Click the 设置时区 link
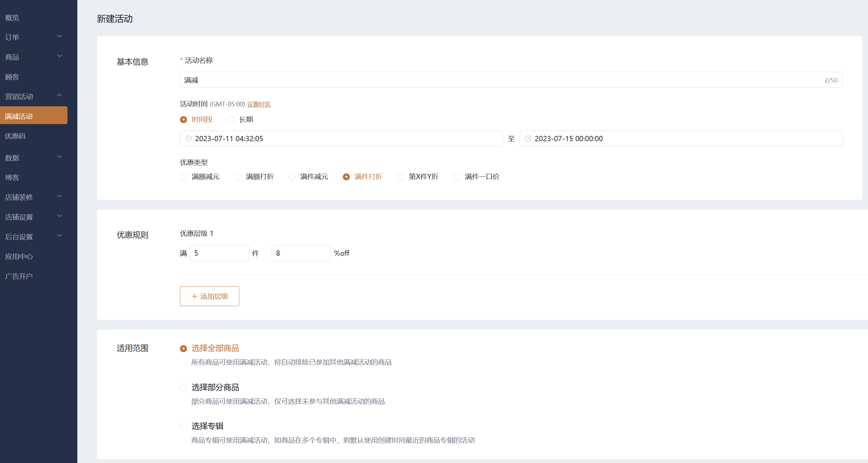 259,104
